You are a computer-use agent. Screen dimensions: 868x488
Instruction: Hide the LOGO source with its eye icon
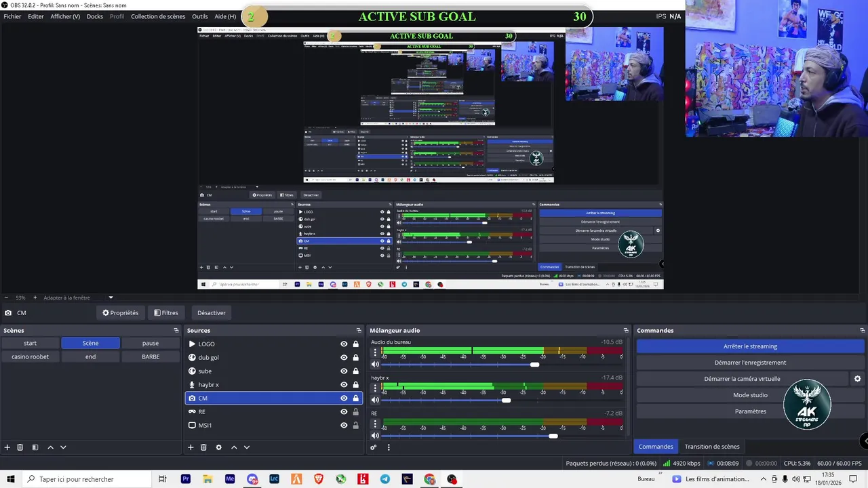(x=344, y=344)
